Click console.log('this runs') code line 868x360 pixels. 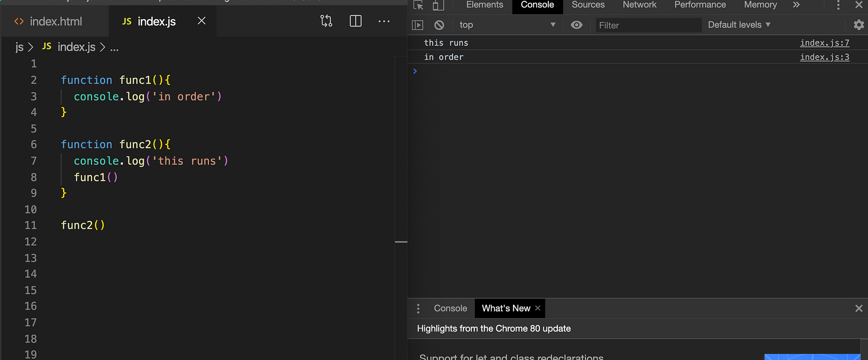click(x=151, y=161)
